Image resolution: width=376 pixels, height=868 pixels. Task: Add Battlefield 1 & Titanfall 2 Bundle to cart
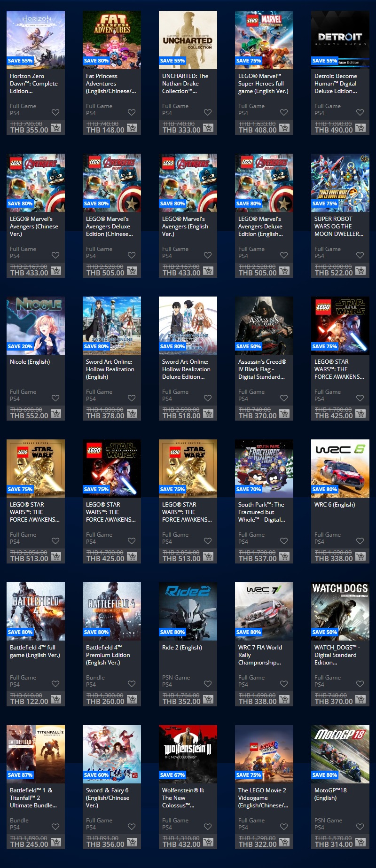point(55,842)
